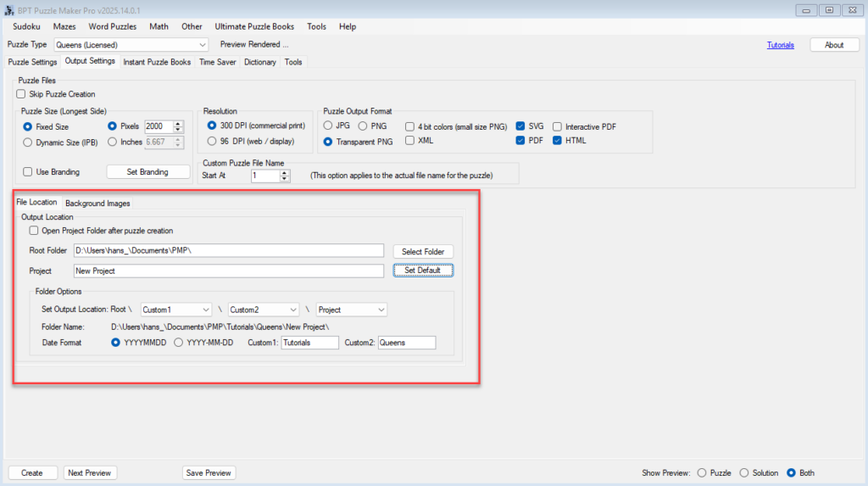This screenshot has width=868, height=486.
Task: Open the Word Puzzles menu
Action: tap(112, 26)
